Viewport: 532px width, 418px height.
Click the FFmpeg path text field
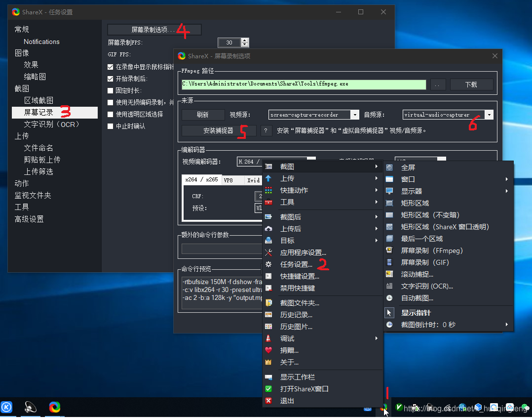(x=304, y=84)
